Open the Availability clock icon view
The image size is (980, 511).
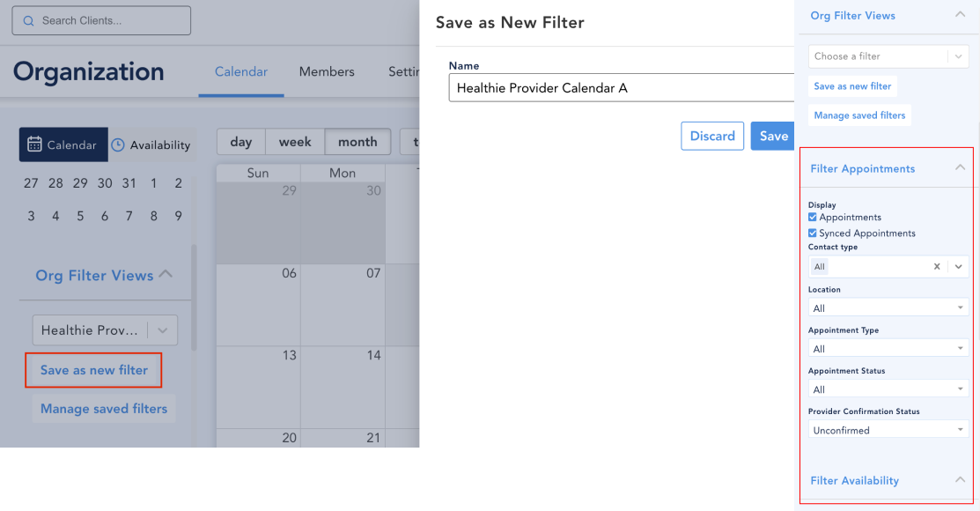(x=151, y=144)
